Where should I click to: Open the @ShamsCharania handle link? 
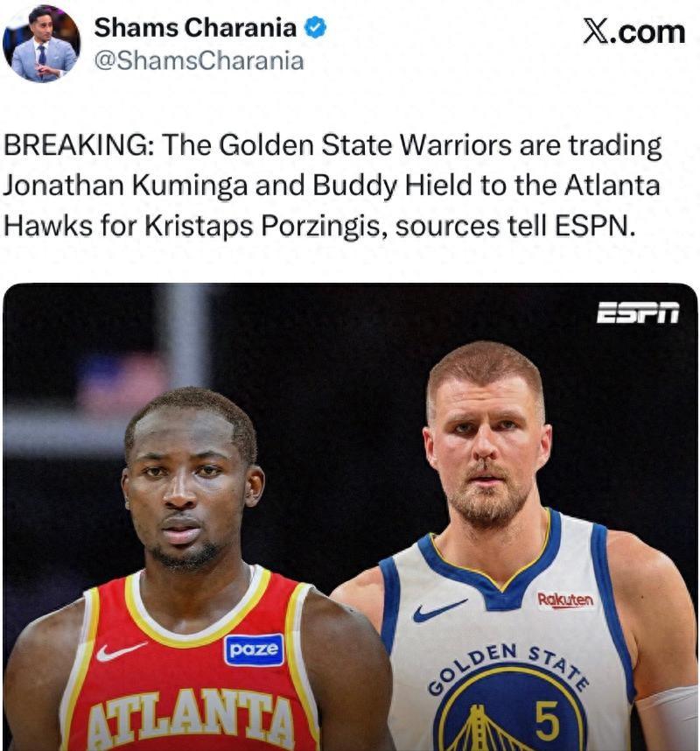[199, 60]
